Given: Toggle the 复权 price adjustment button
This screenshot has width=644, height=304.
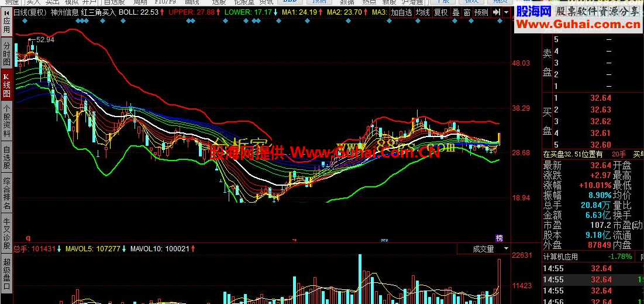Looking at the screenshot, I should tap(441, 12).
